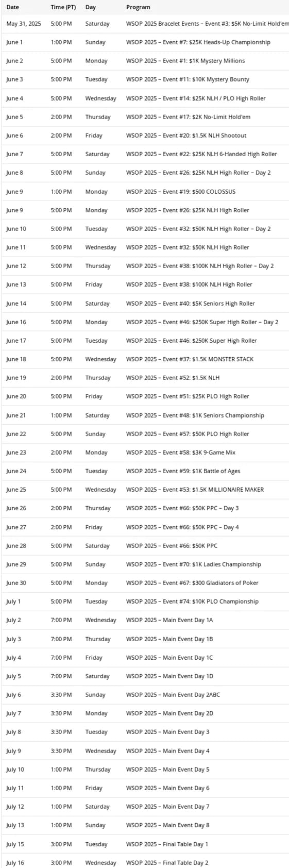Image resolution: width=289 pixels, height=868 pixels.
Task: Click Main Event Day 1A program
Action: pos(169,620)
